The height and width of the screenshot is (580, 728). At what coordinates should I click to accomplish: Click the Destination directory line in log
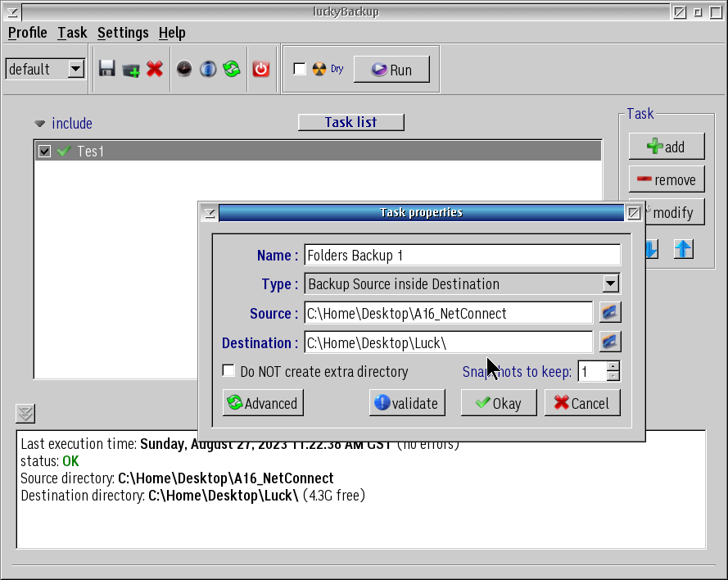pos(192,496)
